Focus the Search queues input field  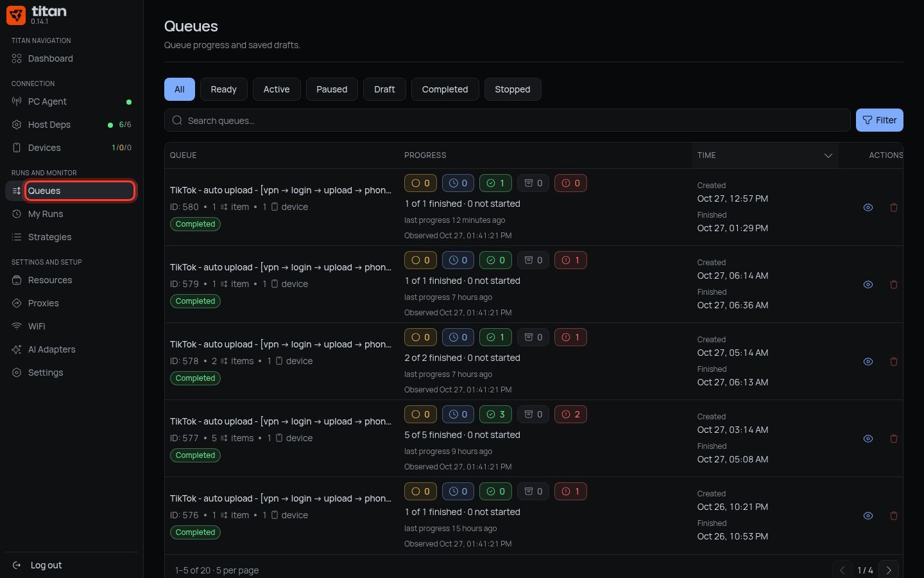click(x=508, y=120)
